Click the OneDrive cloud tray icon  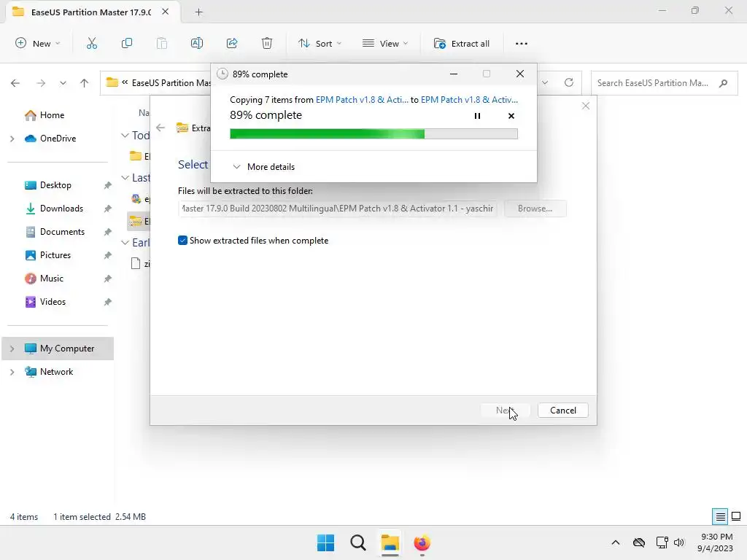pyautogui.click(x=639, y=542)
